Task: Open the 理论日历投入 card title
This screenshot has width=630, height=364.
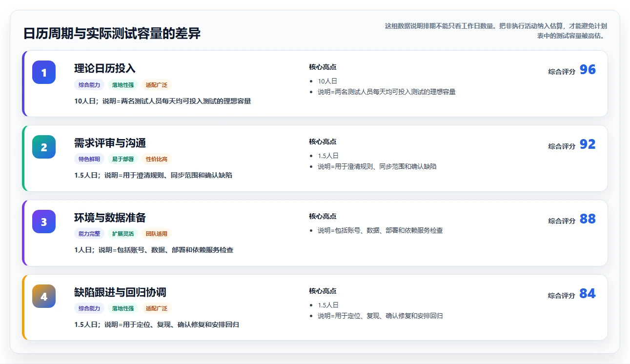Action: (x=105, y=68)
